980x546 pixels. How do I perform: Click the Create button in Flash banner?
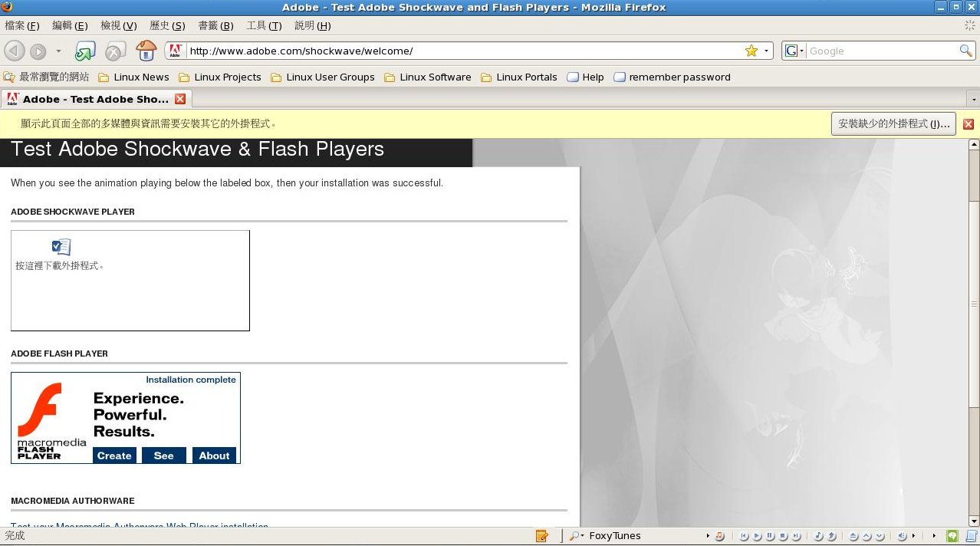[x=114, y=456]
